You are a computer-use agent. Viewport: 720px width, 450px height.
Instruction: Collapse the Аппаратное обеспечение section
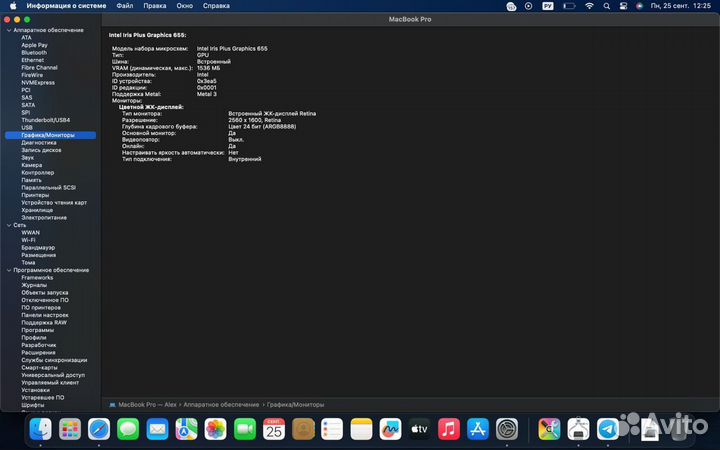click(x=9, y=30)
